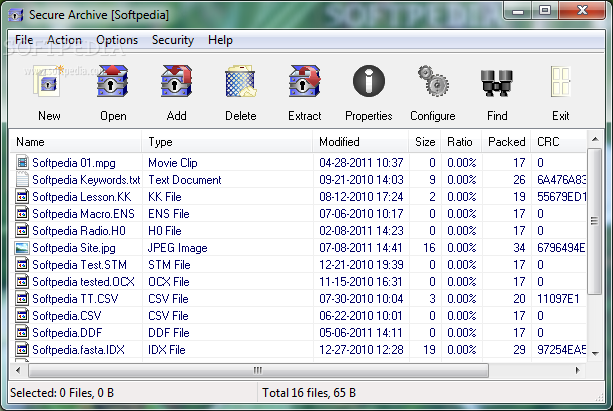This screenshot has height=411, width=613.
Task: Click the Find binoculars icon
Action: pyautogui.click(x=497, y=82)
